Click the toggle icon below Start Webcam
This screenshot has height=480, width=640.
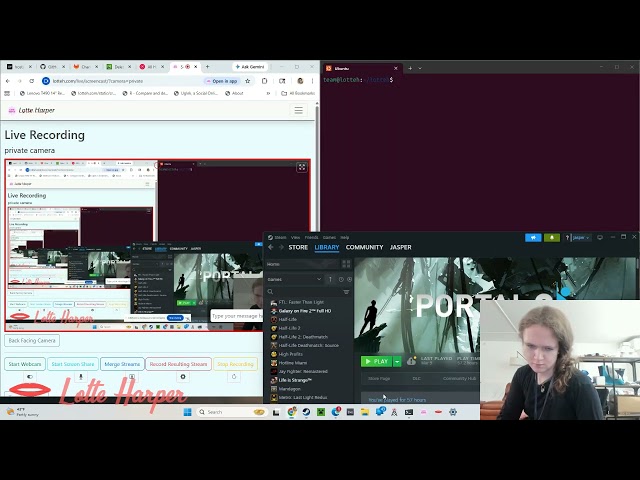(29, 377)
